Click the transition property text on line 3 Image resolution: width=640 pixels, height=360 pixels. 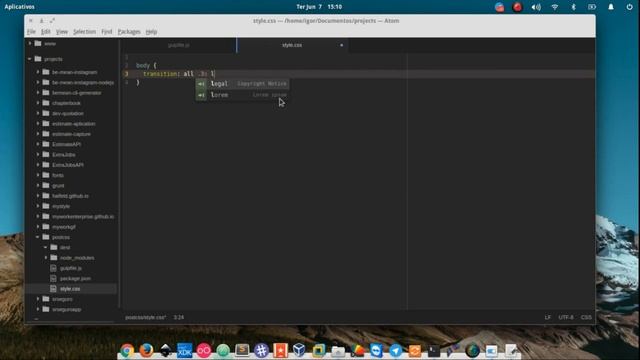pos(160,74)
